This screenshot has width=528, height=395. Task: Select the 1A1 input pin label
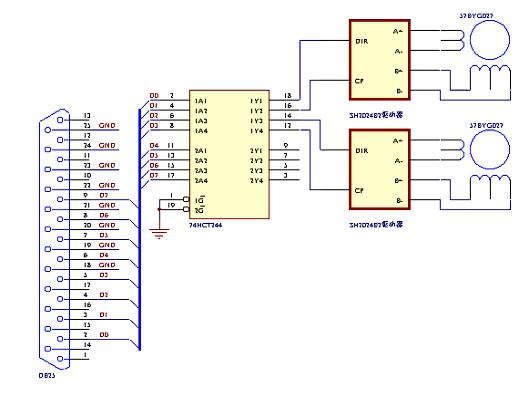pos(201,101)
